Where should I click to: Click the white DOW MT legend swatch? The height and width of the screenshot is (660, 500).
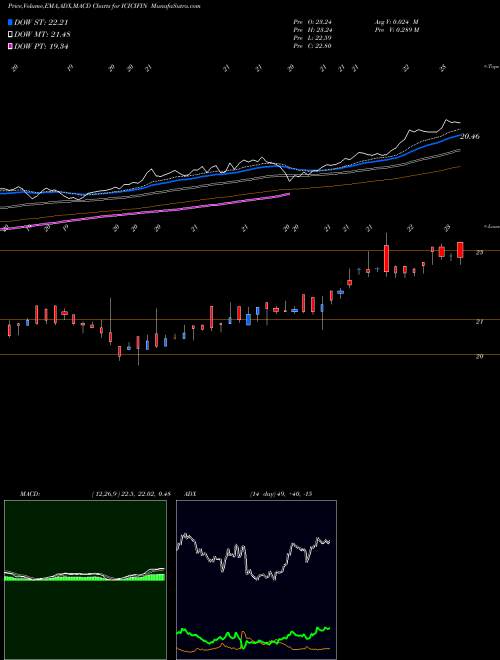[10, 35]
